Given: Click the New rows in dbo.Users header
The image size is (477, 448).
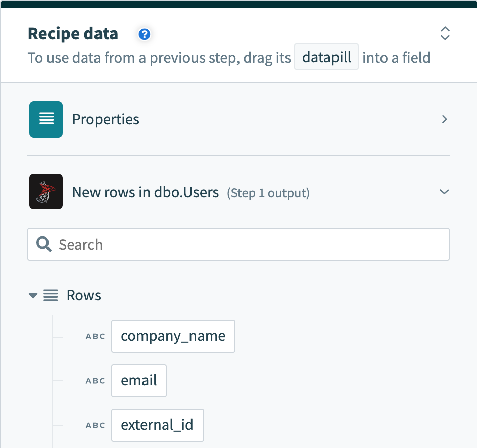Looking at the screenshot, I should 146,192.
